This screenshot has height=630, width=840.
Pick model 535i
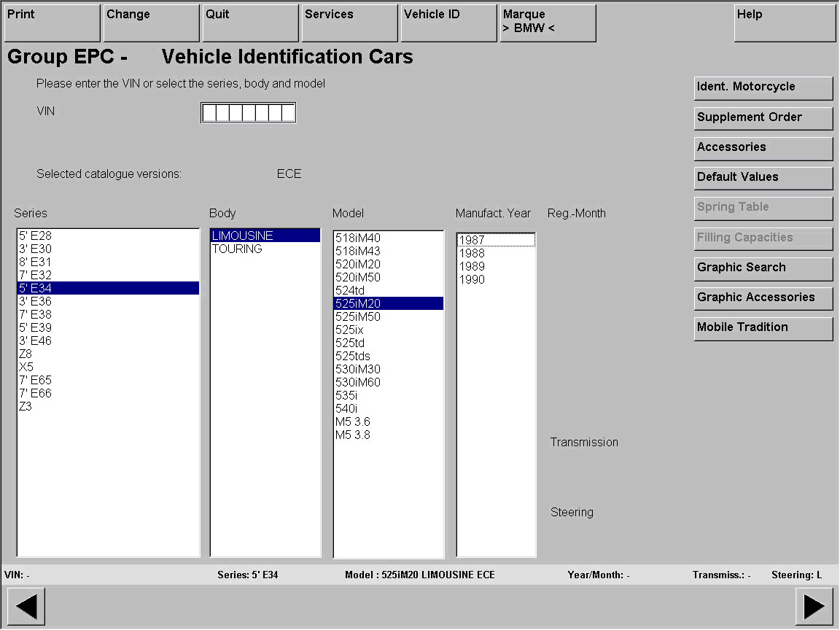(x=389, y=395)
